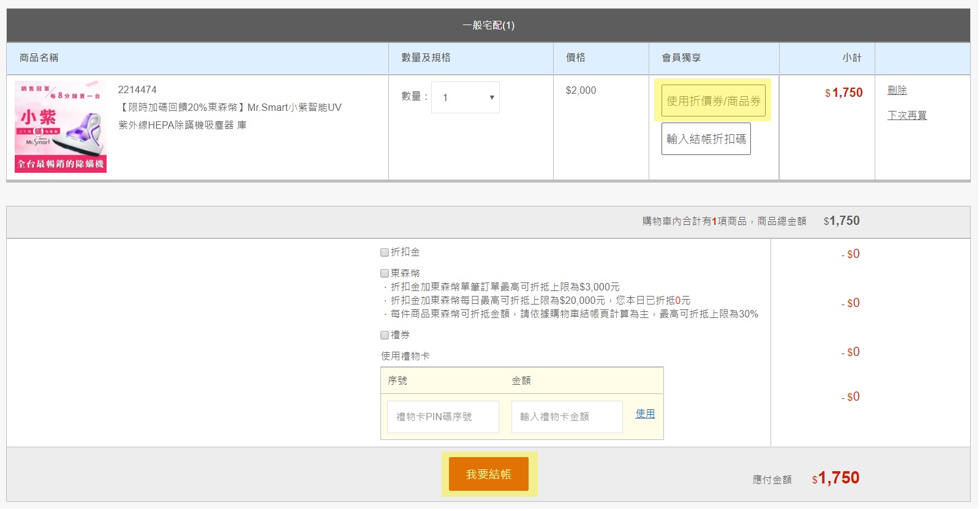The width and height of the screenshot is (980, 511).
Task: Check the 折扣金 checkbox
Action: (x=385, y=252)
